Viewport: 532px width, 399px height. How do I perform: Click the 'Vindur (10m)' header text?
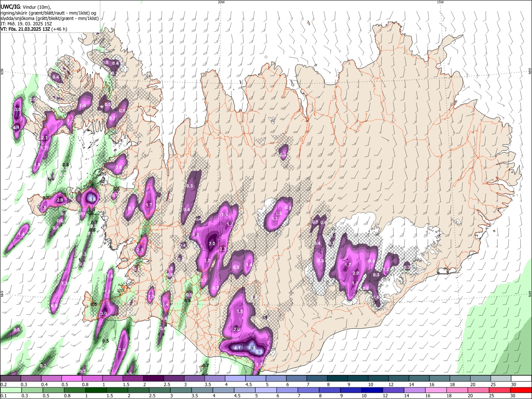point(37,7)
